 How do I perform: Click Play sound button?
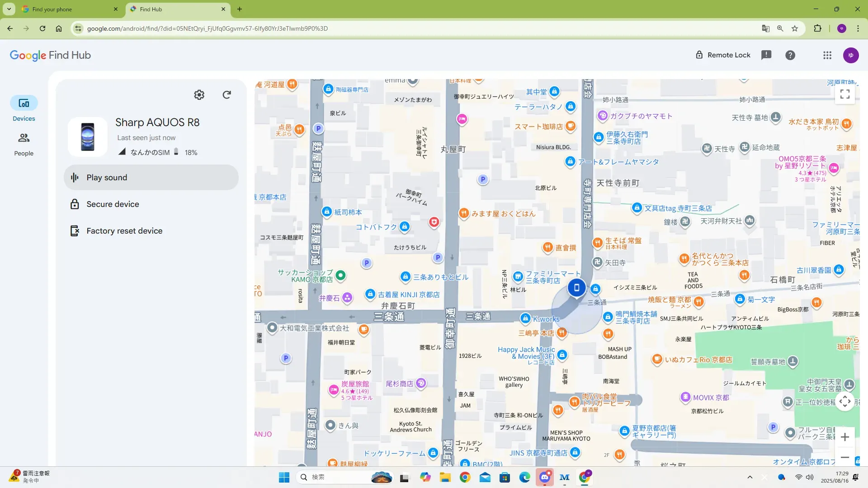(x=151, y=178)
